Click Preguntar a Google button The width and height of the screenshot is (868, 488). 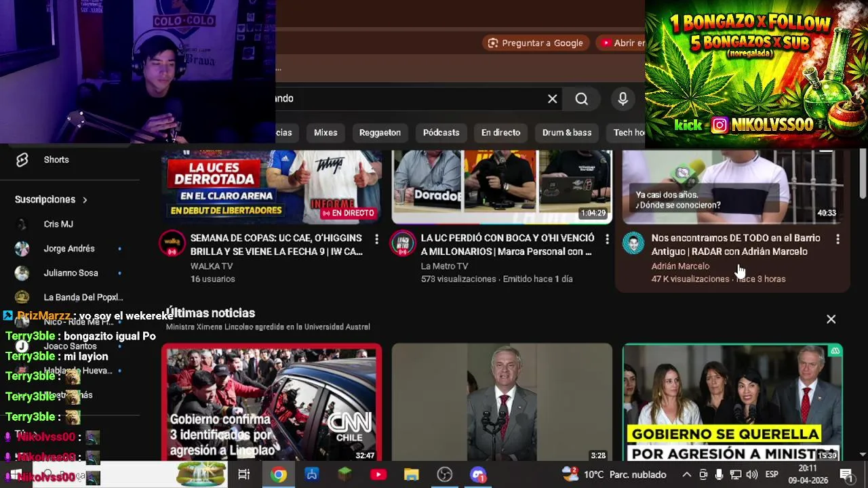click(x=535, y=43)
